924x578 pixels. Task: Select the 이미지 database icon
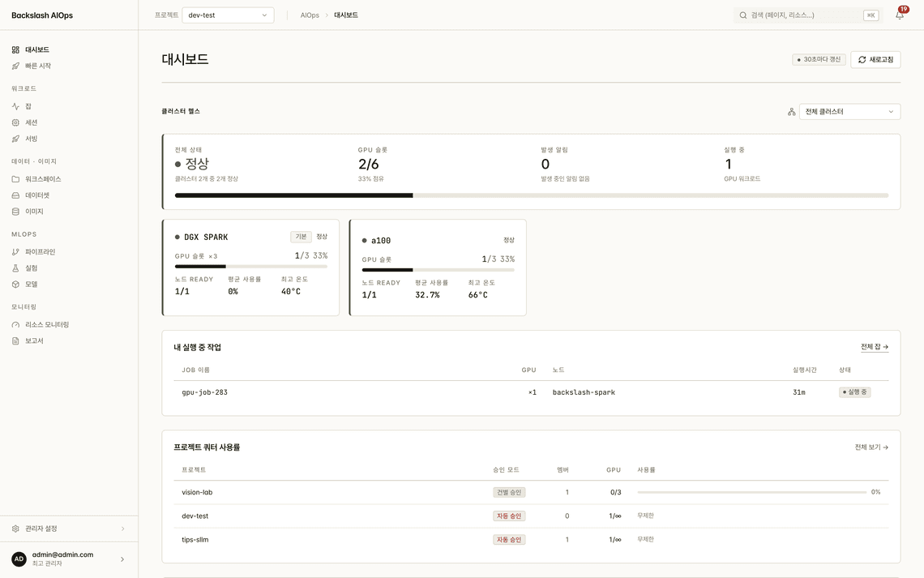point(15,212)
